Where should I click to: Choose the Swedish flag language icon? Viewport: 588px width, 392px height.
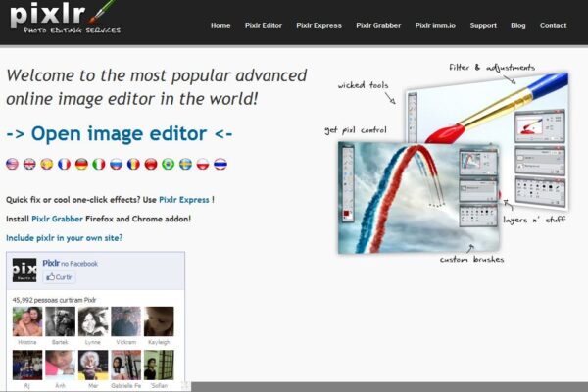pos(185,165)
